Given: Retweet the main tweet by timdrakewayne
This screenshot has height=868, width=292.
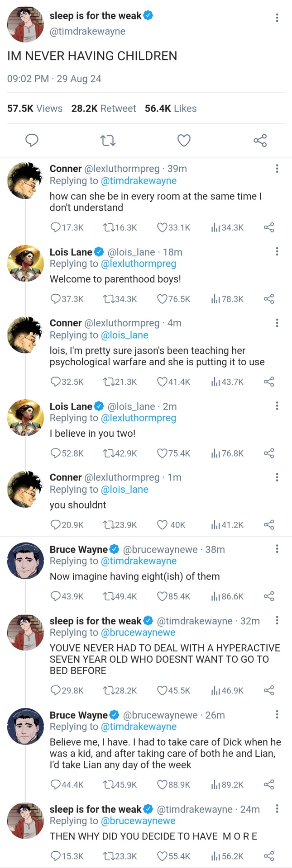Looking at the screenshot, I should click(x=108, y=141).
